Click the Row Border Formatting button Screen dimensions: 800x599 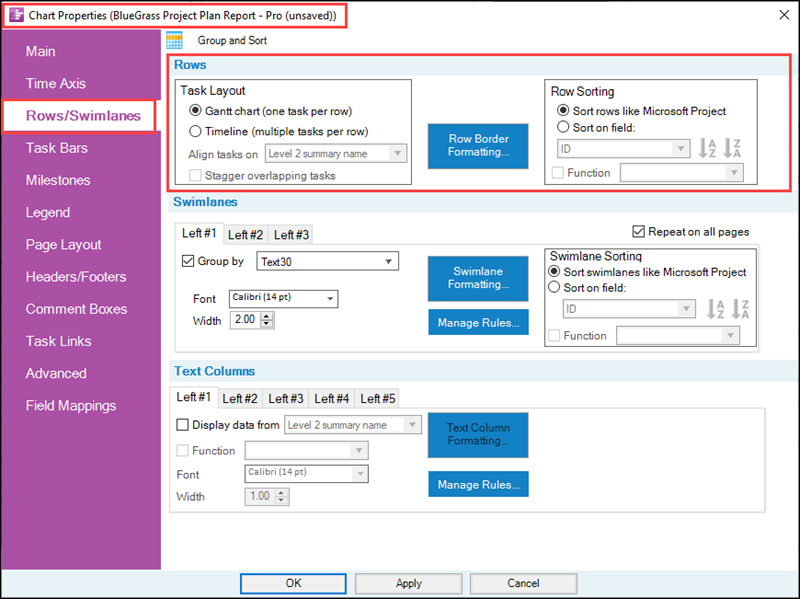pos(478,146)
